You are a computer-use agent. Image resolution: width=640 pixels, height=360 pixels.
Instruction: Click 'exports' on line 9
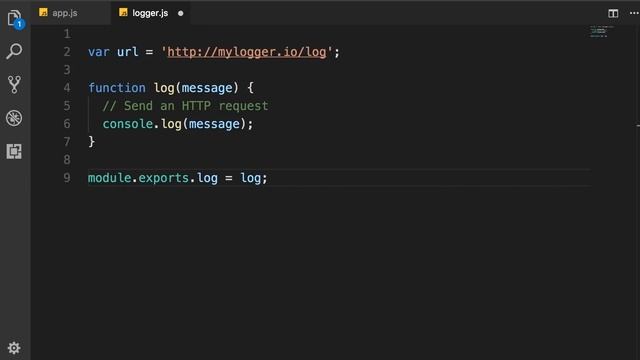(164, 178)
